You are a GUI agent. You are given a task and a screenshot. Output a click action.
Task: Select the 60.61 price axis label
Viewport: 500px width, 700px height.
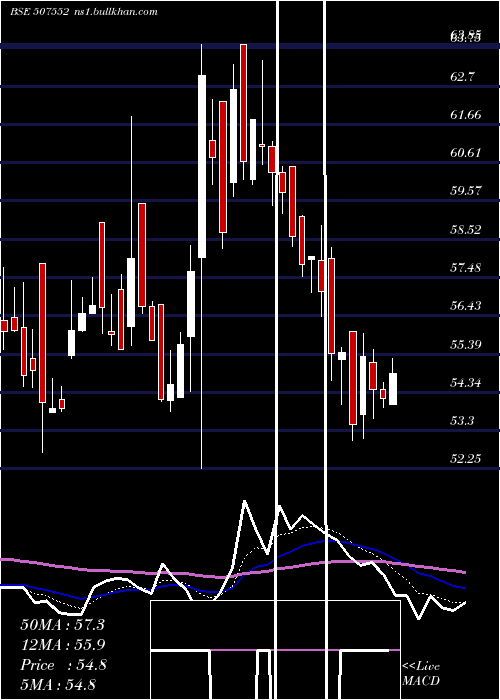pos(466,153)
